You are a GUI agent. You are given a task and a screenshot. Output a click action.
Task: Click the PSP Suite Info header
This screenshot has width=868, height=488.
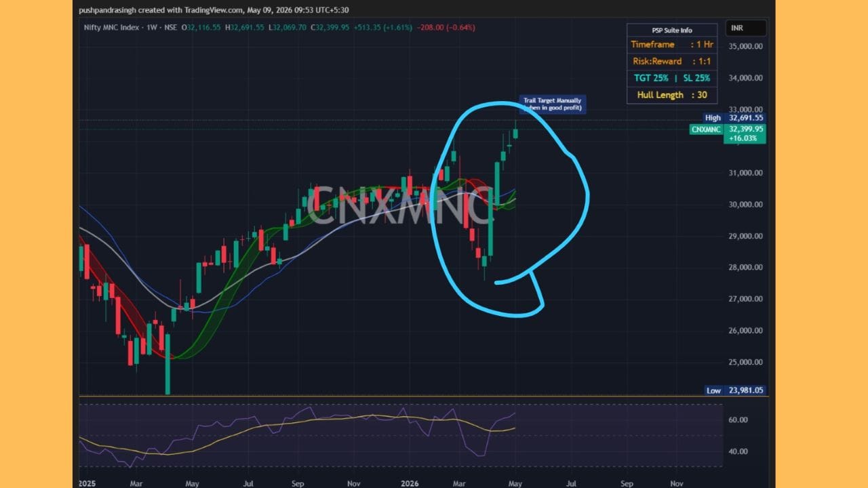[672, 30]
